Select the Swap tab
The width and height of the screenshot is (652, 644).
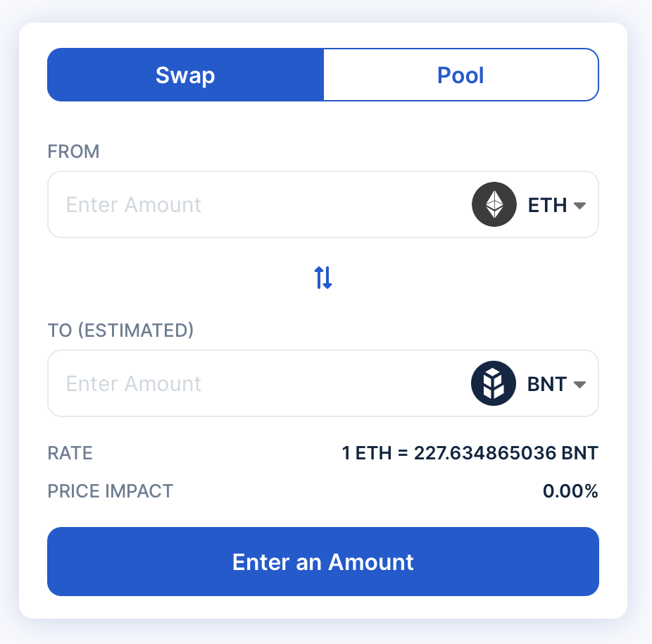(184, 75)
